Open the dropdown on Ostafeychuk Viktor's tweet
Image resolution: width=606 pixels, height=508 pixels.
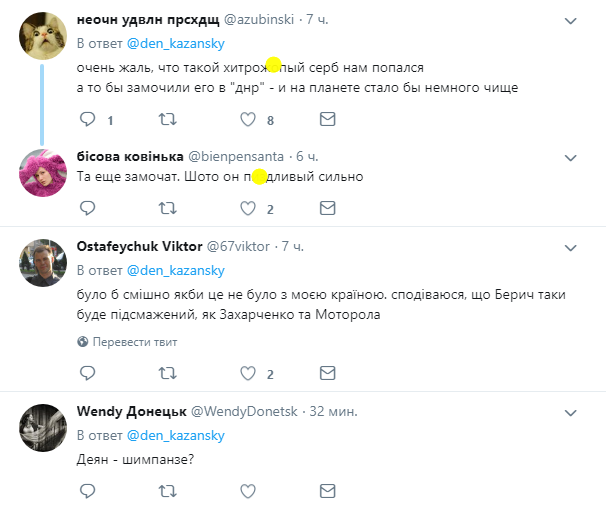coord(570,248)
